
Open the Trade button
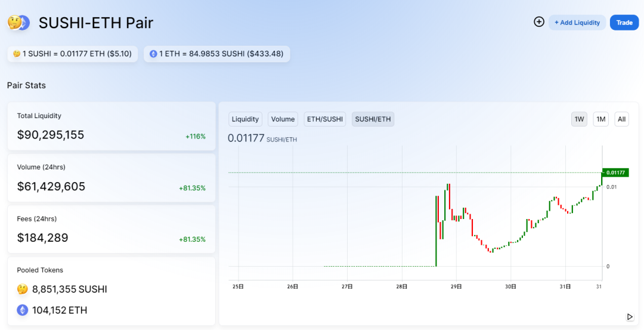[x=624, y=23]
